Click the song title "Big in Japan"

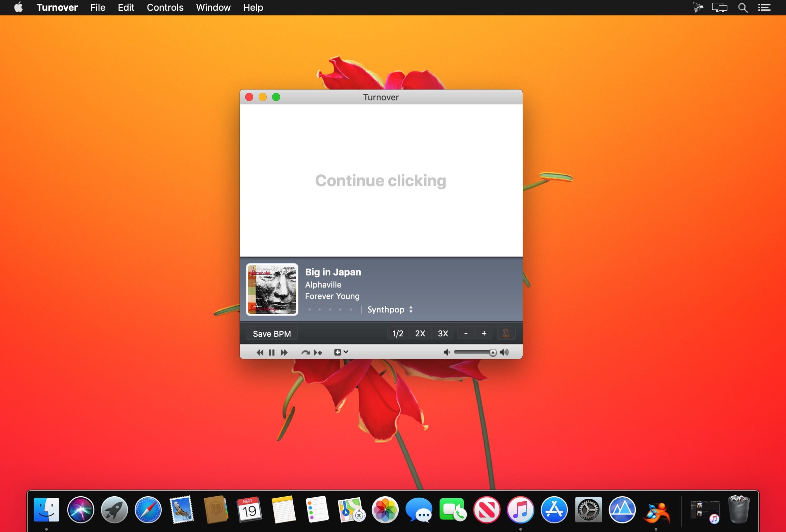click(x=333, y=272)
